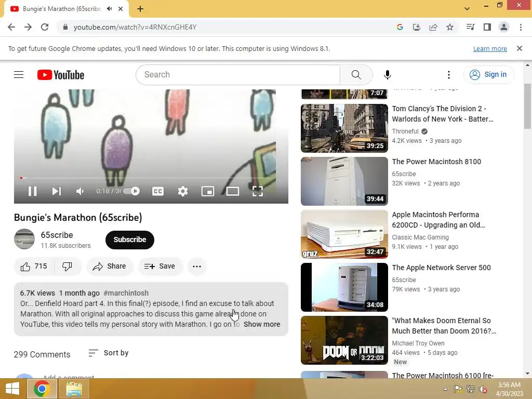This screenshot has height=399, width=532.
Task: Open Google icon in address bar
Action: tap(400, 27)
